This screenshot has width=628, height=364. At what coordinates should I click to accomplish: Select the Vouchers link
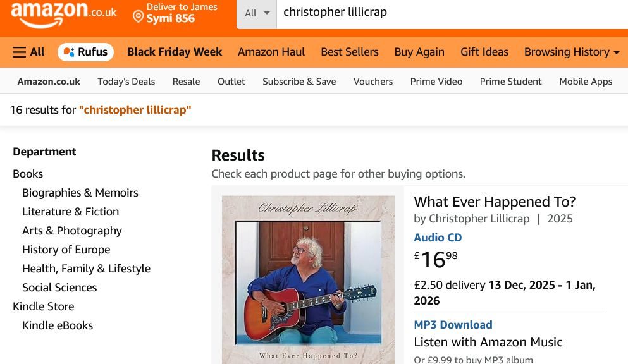pyautogui.click(x=372, y=81)
